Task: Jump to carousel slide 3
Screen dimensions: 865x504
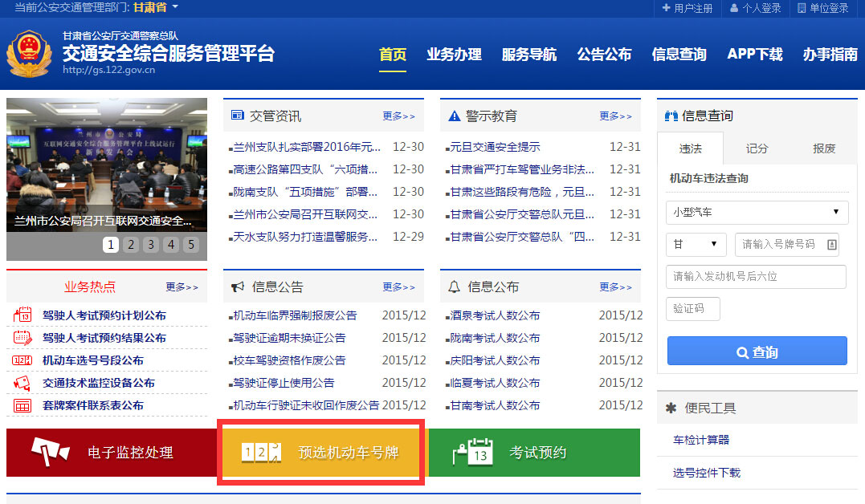Action: pyautogui.click(x=150, y=244)
